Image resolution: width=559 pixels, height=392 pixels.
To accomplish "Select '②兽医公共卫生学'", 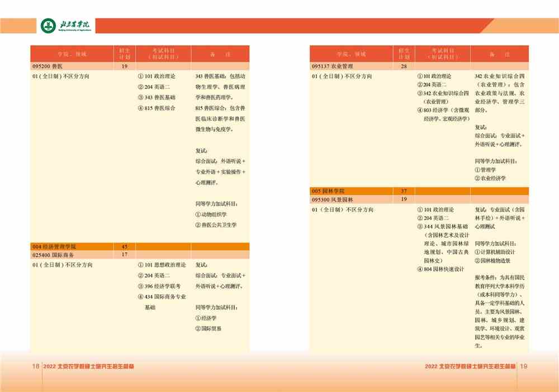I will pyautogui.click(x=216, y=226).
